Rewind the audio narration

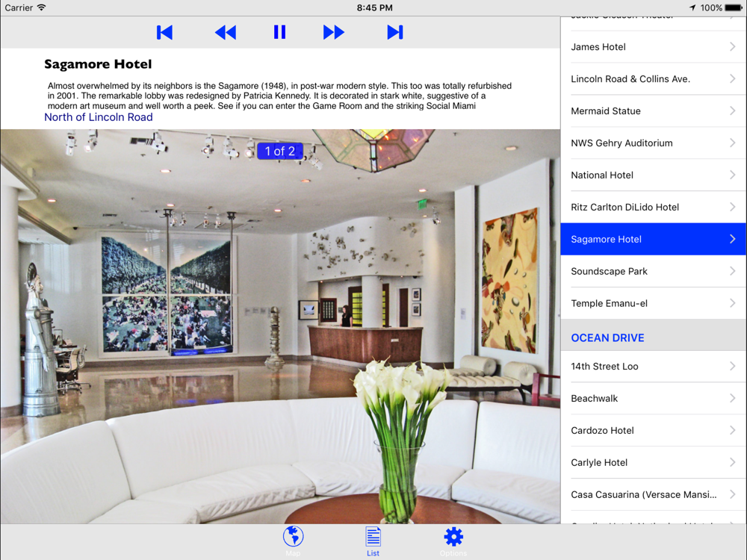(x=226, y=32)
